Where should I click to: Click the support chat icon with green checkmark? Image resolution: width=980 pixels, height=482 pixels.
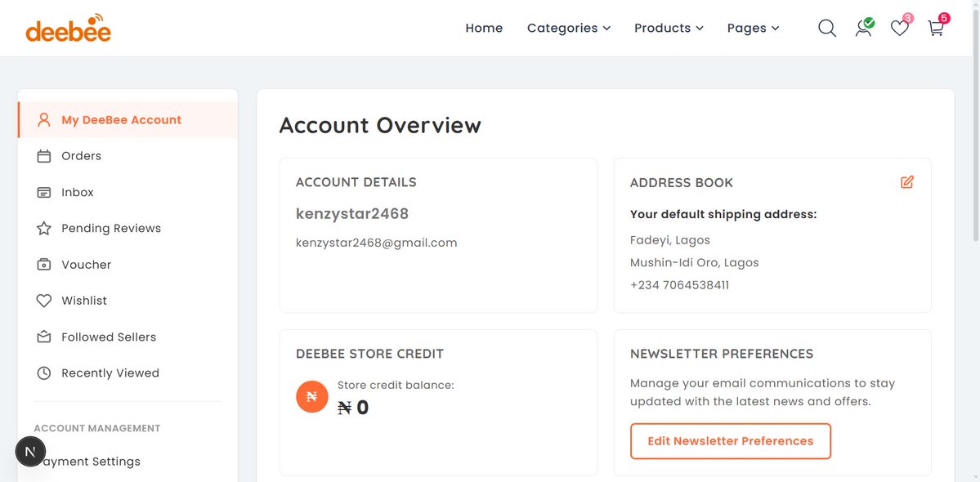pyautogui.click(x=863, y=28)
